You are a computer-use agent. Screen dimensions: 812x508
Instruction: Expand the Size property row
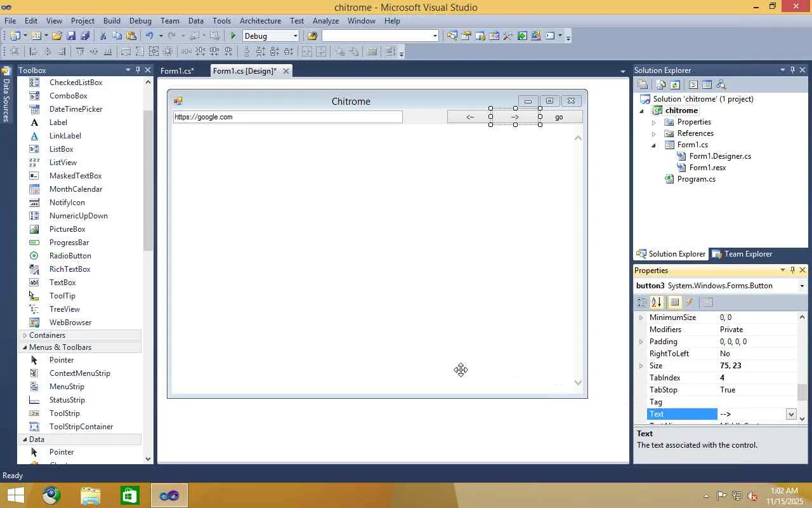coord(641,366)
